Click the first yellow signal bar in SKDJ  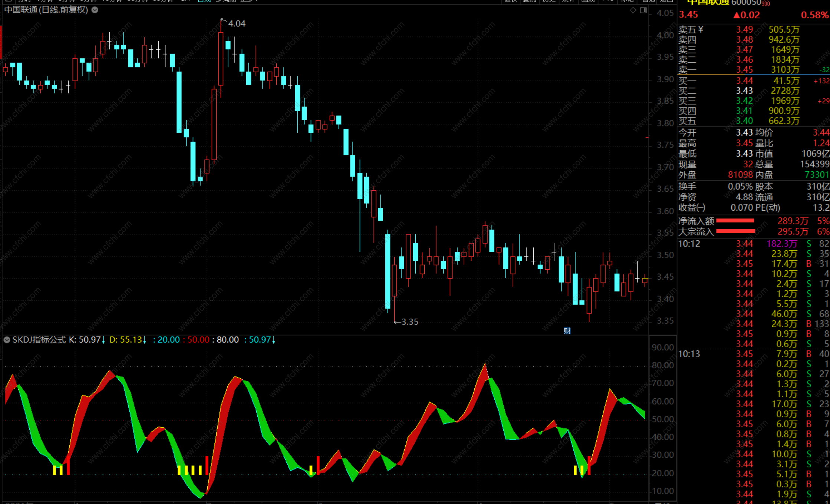[x=55, y=470]
